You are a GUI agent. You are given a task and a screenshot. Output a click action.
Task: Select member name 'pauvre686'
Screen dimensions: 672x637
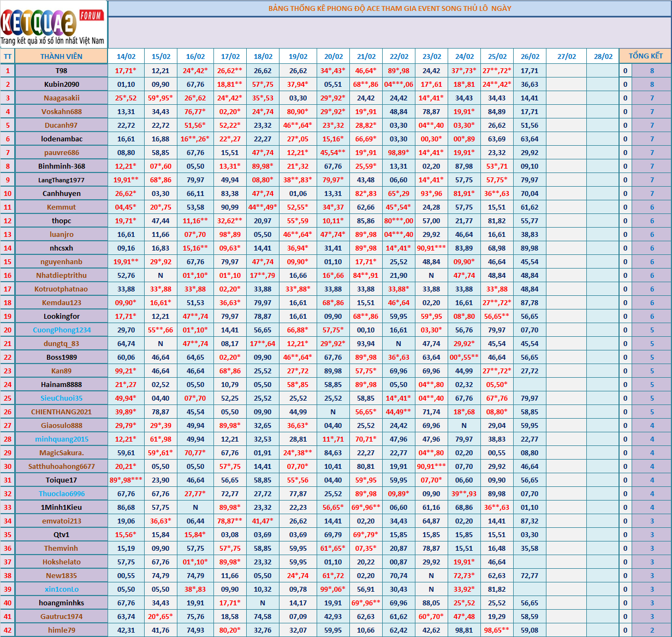coord(61,152)
